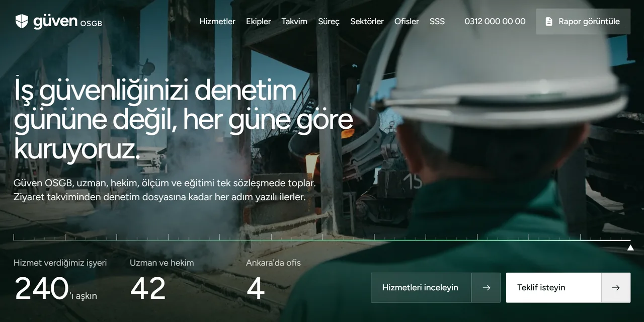Click the headline "İş güvenliğinizi denetim"
The width and height of the screenshot is (644, 322).
(155, 91)
